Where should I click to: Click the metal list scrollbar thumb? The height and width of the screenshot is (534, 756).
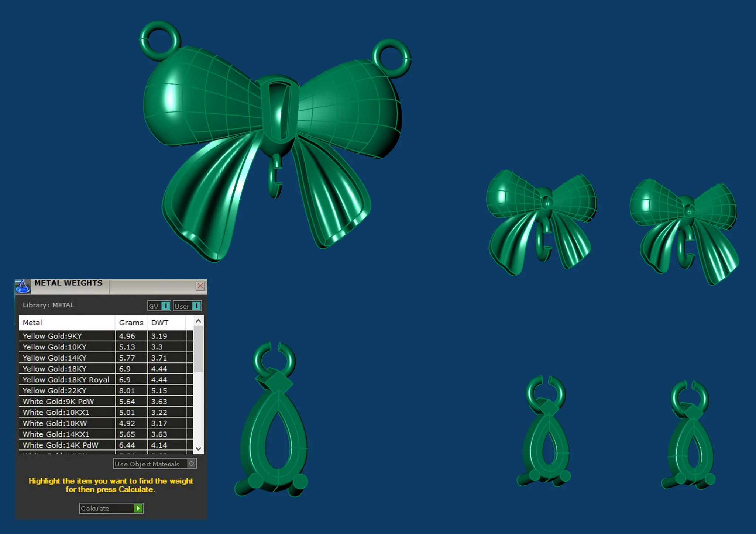198,349
